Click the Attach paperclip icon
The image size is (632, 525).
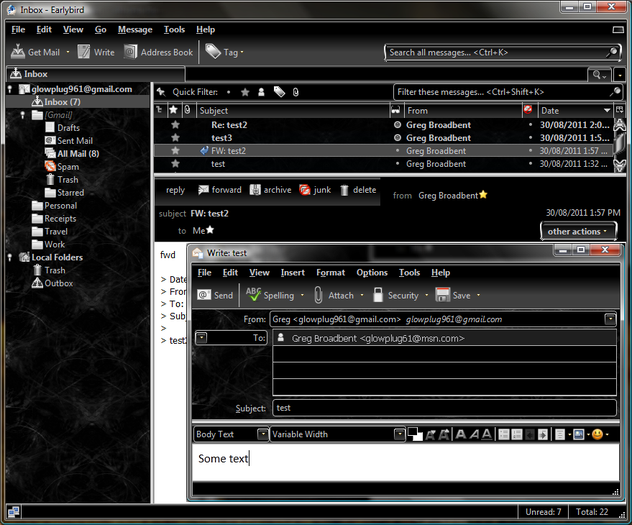pos(318,295)
